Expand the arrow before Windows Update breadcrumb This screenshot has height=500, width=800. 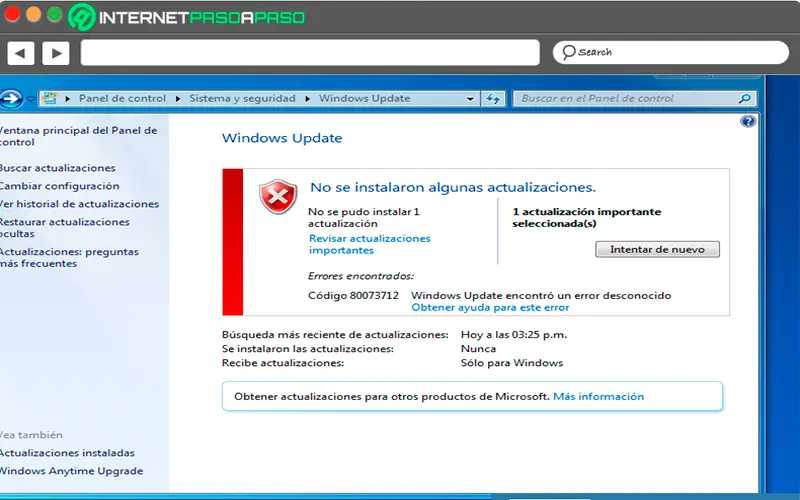click(308, 98)
